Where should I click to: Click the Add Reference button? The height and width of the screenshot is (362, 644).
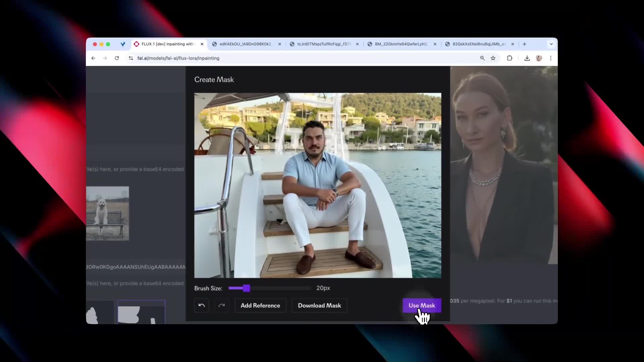point(260,305)
